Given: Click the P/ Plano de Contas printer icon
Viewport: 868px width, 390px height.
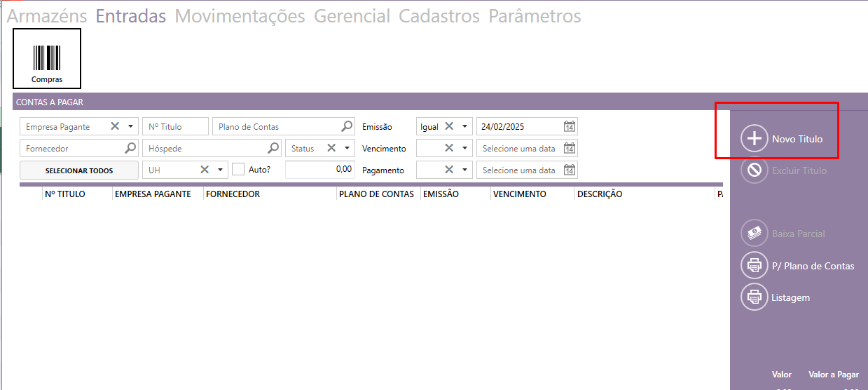Looking at the screenshot, I should pyautogui.click(x=754, y=266).
